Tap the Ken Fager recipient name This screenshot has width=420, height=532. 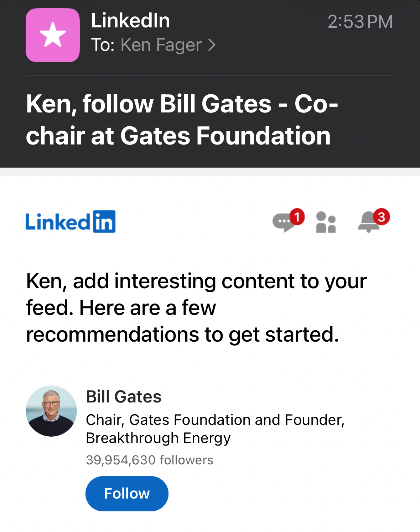[161, 45]
